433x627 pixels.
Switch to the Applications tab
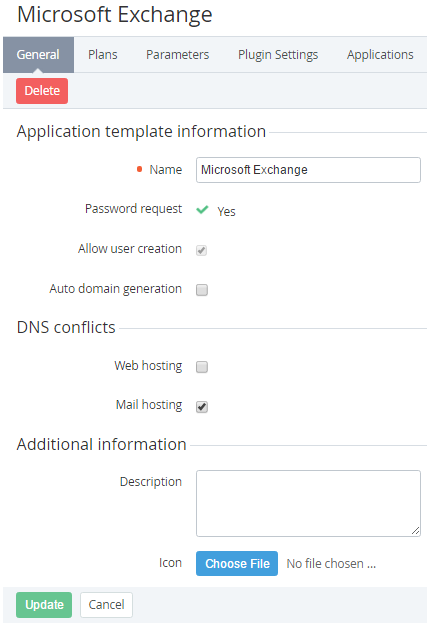pos(380,55)
